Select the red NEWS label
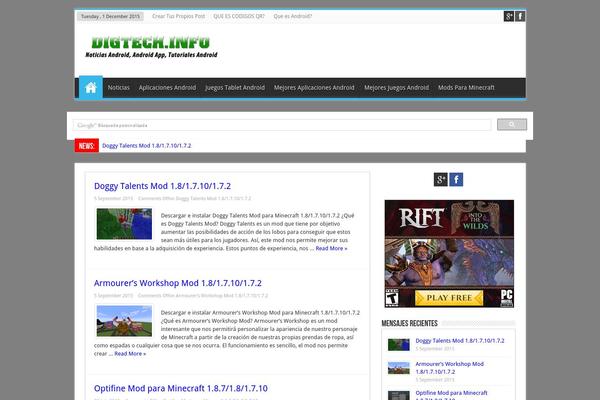Image resolution: width=600 pixels, height=400 pixels. click(86, 145)
